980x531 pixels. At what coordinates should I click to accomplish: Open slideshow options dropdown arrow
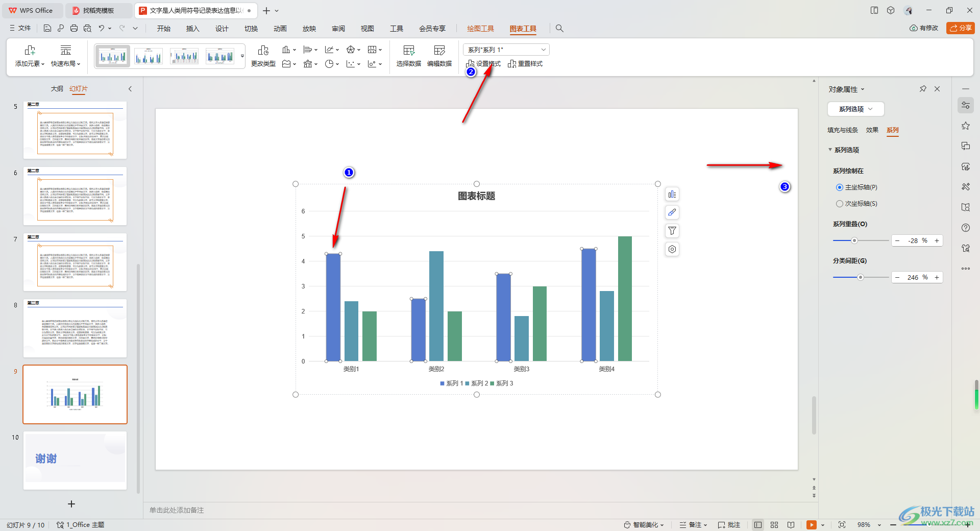coord(823,525)
